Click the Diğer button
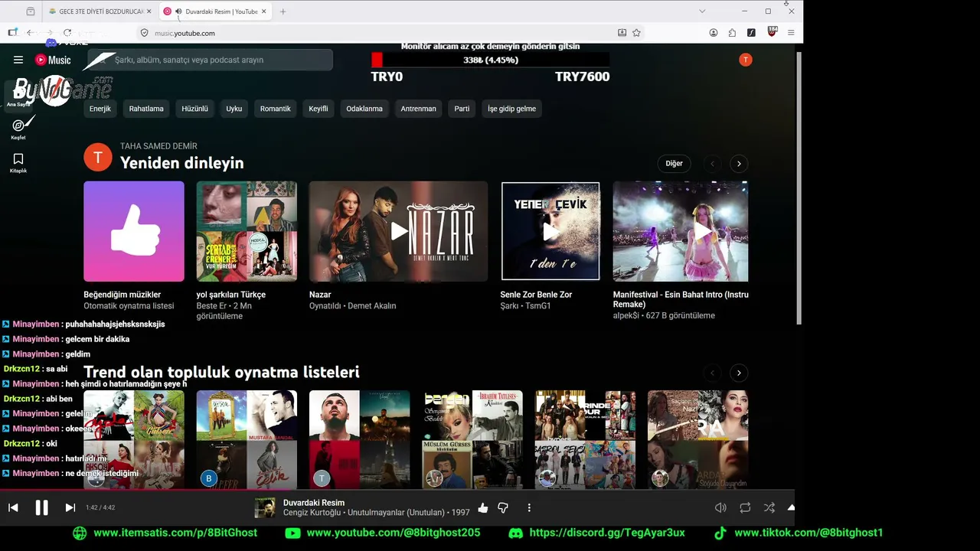980x551 pixels. pyautogui.click(x=674, y=164)
